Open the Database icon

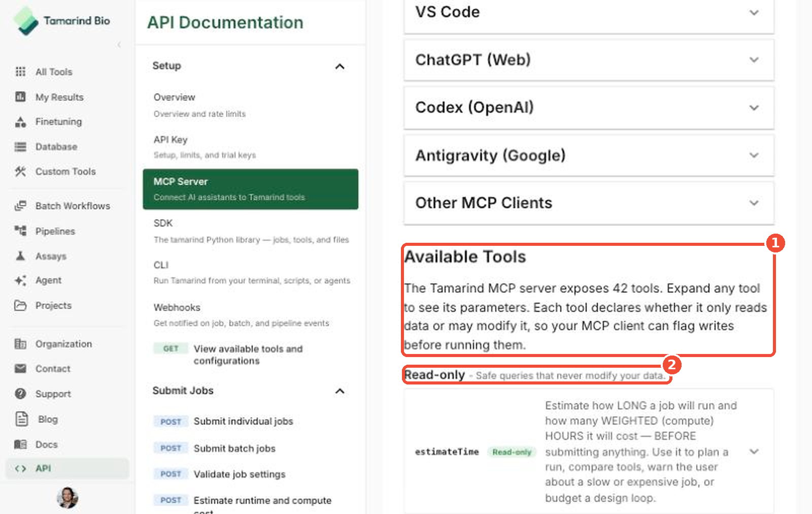click(x=20, y=147)
